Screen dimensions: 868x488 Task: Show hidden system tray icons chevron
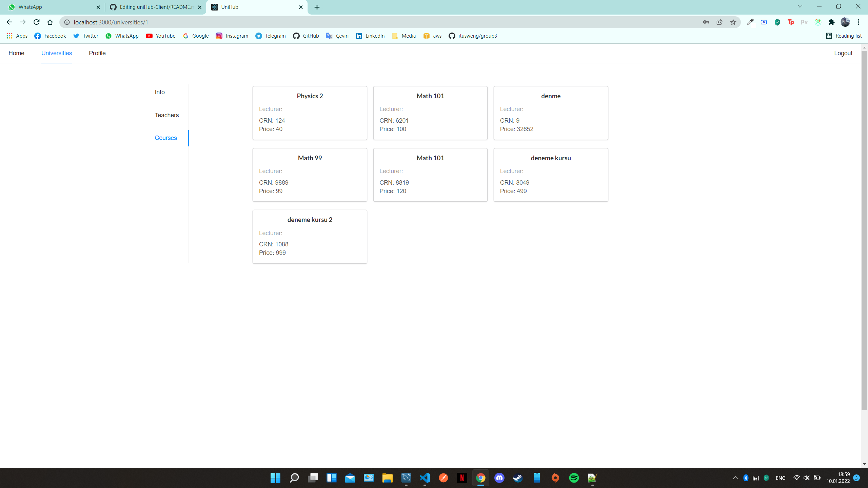tap(735, 478)
